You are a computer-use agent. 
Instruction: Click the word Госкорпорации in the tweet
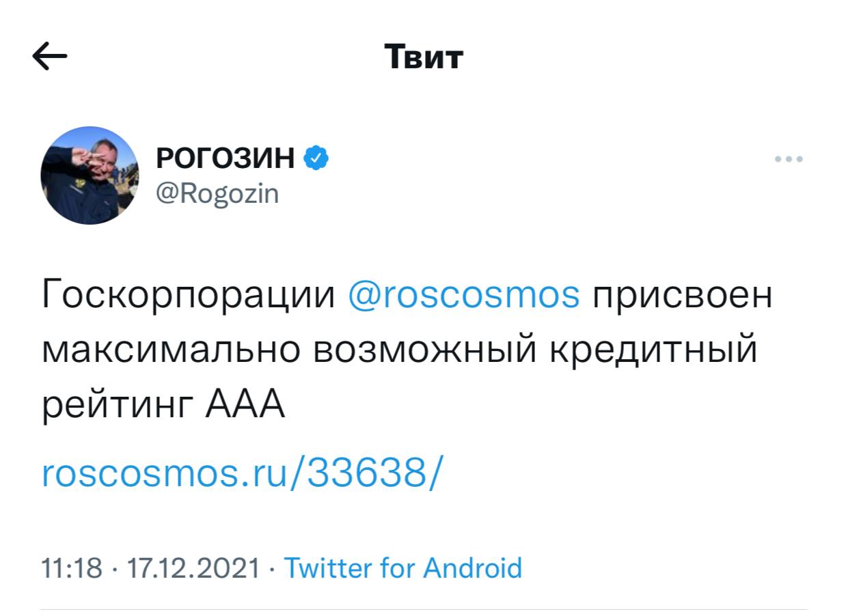pos(188,296)
